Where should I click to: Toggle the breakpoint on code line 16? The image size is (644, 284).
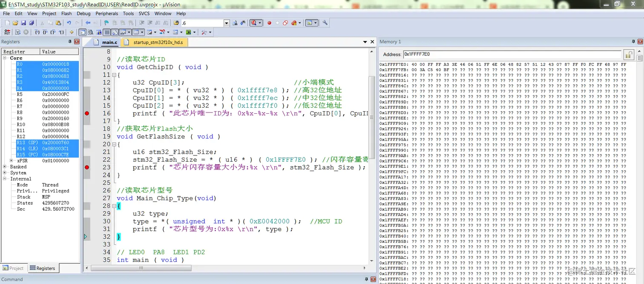click(x=87, y=113)
